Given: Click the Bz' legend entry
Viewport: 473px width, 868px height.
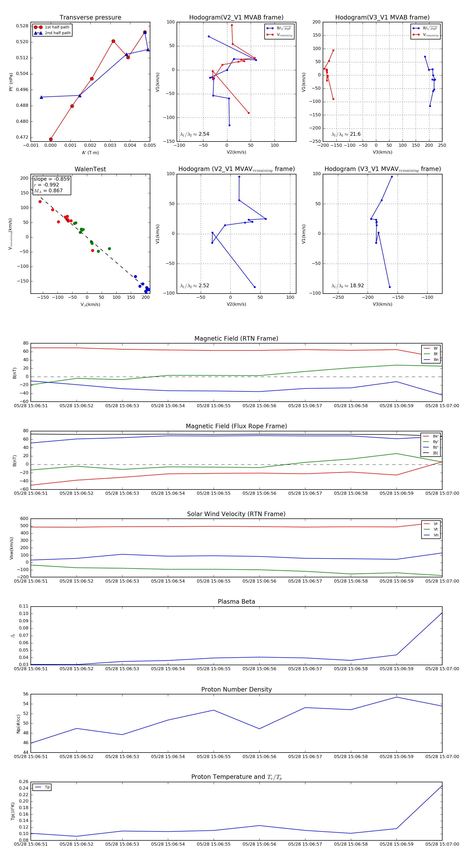Looking at the screenshot, I should tap(431, 447).
